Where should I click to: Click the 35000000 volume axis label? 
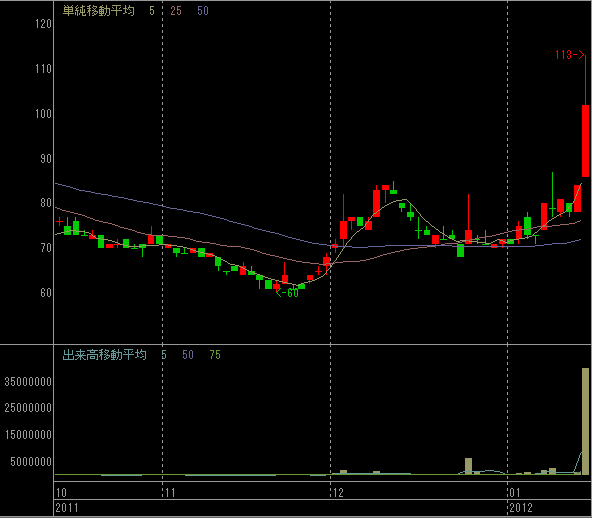[x=28, y=382]
